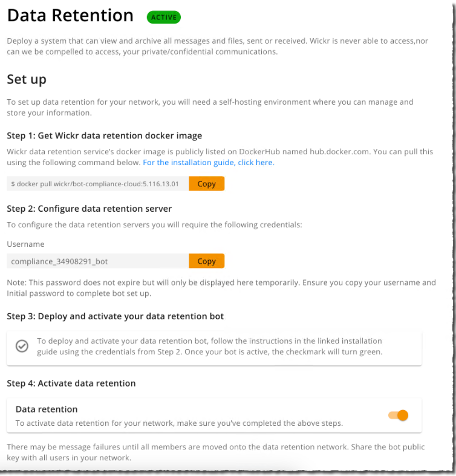Image resolution: width=456 pixels, height=476 pixels.
Task: Click the Step 3 deploy bot heading
Action: (x=116, y=316)
